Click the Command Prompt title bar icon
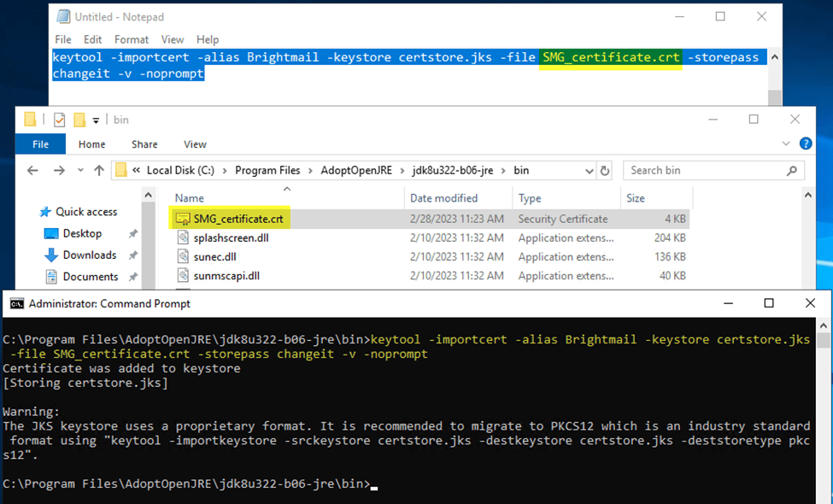The image size is (833, 504). pos(16,303)
